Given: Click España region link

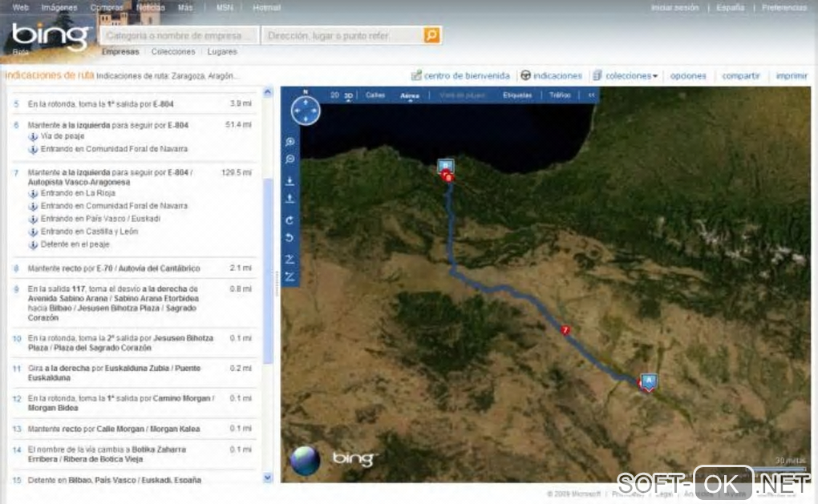Looking at the screenshot, I should click(731, 7).
